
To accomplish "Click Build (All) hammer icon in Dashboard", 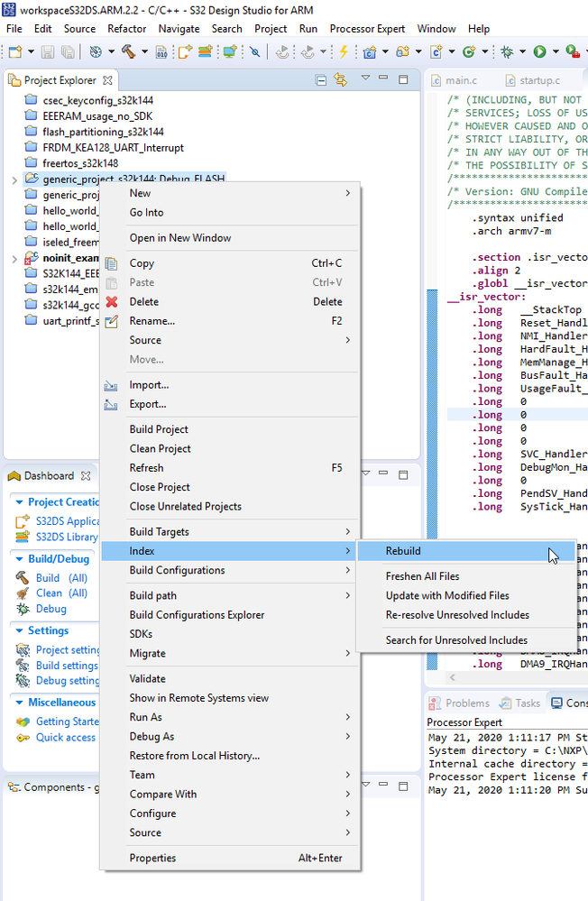I will (22, 577).
